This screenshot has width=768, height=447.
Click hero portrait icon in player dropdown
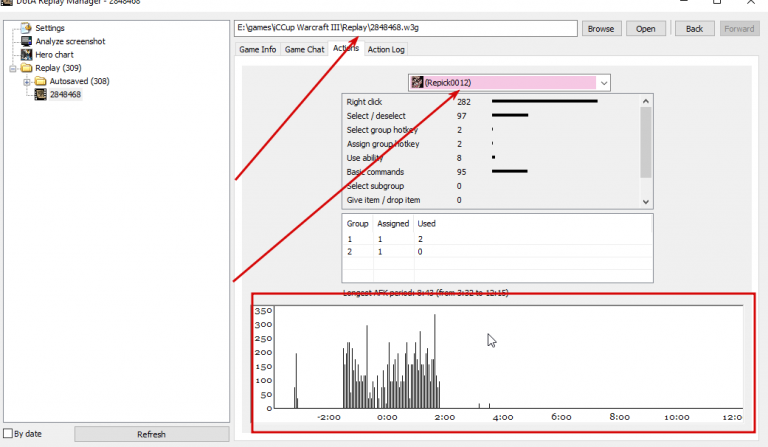click(417, 82)
